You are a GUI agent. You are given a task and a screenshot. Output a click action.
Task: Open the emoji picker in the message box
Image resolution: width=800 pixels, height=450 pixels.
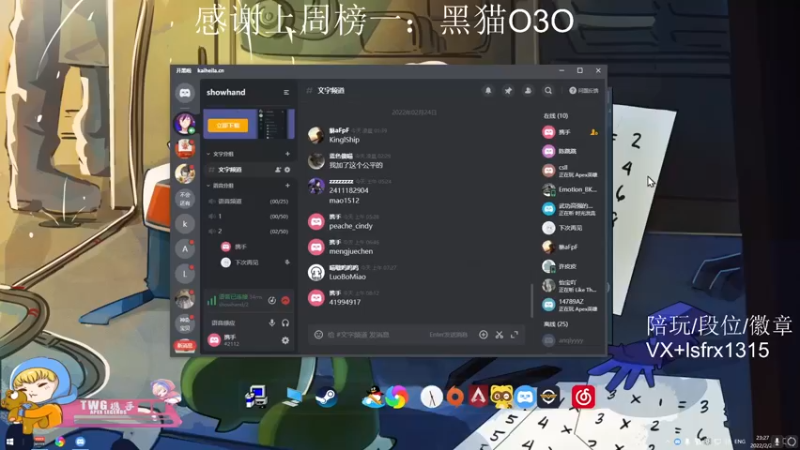(318, 335)
